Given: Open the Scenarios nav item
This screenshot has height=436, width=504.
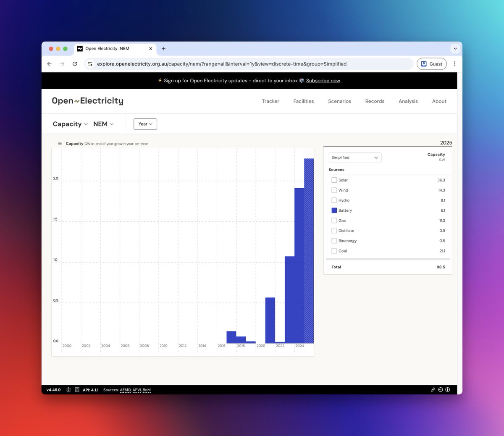Looking at the screenshot, I should 339,101.
